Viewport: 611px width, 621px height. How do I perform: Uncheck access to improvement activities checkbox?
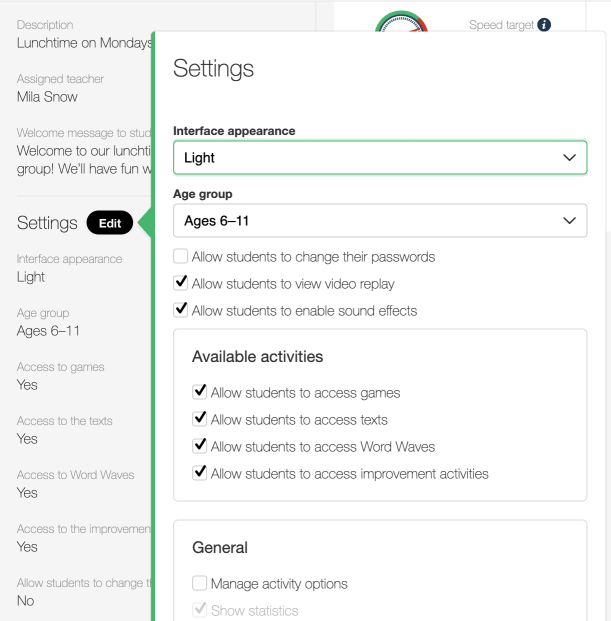200,474
